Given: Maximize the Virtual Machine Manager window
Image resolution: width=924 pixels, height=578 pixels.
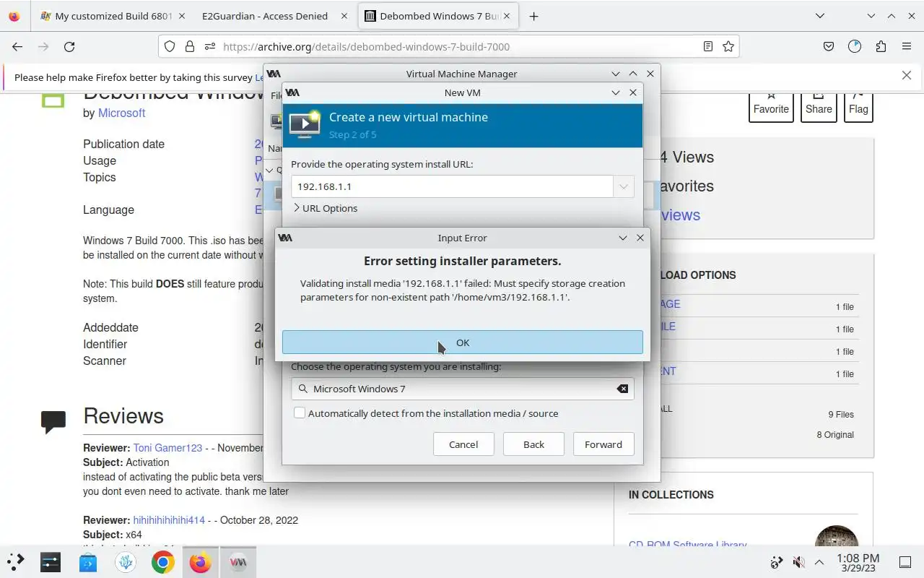Looking at the screenshot, I should 633,74.
